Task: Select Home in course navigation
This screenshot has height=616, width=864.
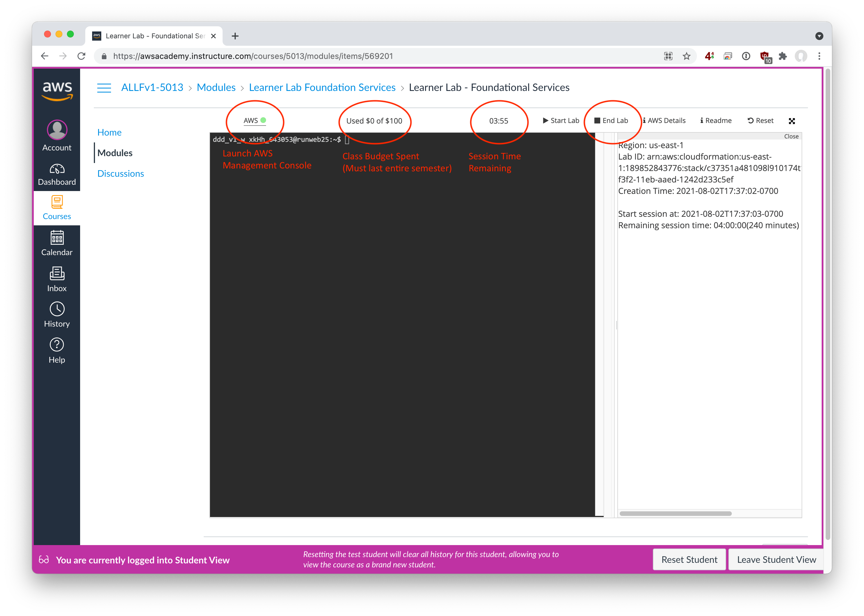Action: click(109, 132)
